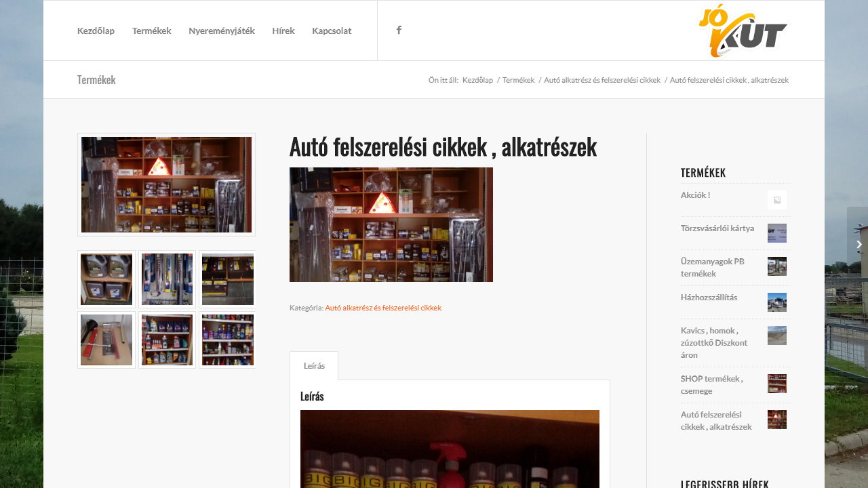Image resolution: width=868 pixels, height=488 pixels.
Task: Click the spray cans image in Leírás
Action: 450,449
